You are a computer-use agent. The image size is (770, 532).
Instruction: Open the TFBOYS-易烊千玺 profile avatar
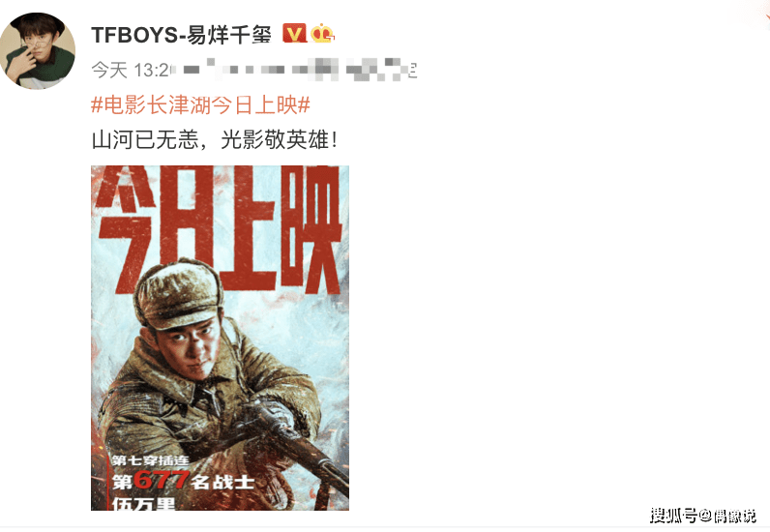tap(38, 51)
